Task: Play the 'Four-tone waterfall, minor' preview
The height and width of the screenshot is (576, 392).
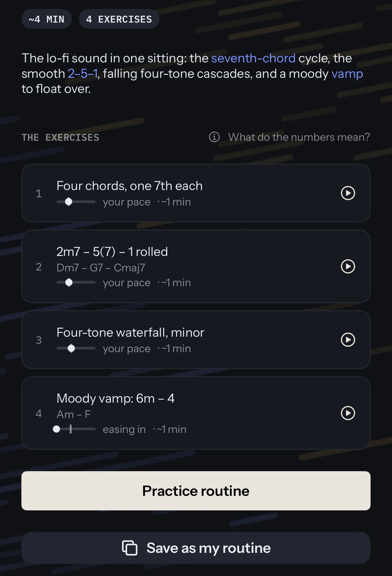Action: coord(348,340)
